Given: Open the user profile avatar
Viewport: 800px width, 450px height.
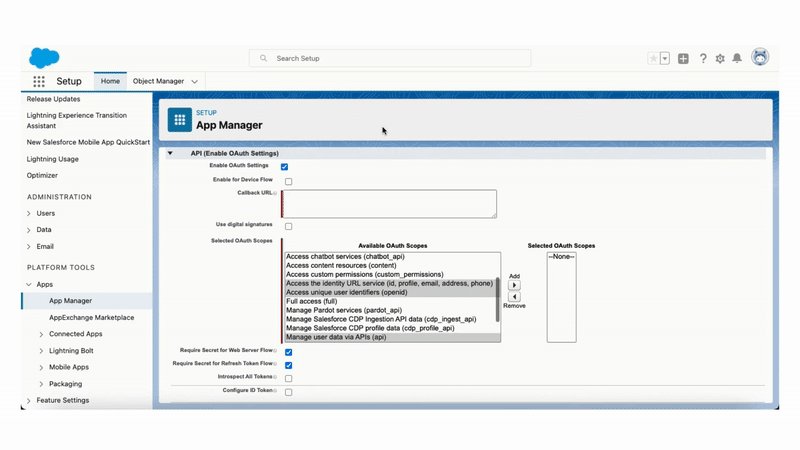Looking at the screenshot, I should coord(760,57).
